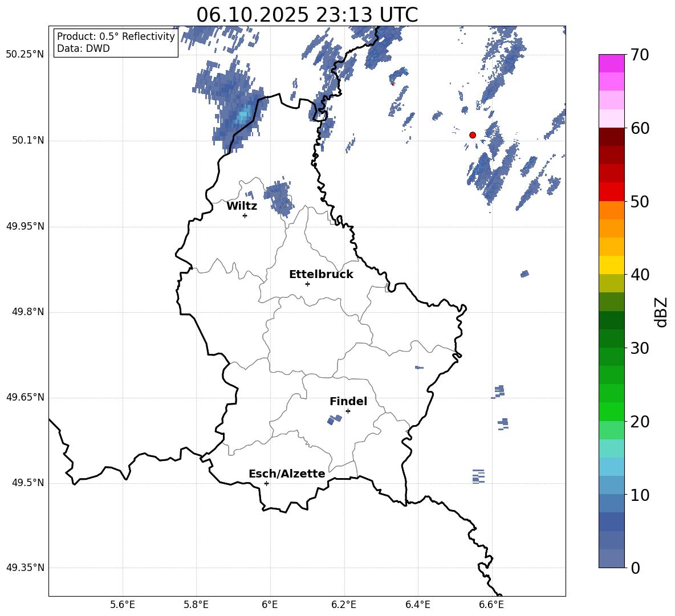Click the Product: 0.5° Reflectivity text
Image resolution: width=675 pixels, height=616 pixels.
click(116, 36)
